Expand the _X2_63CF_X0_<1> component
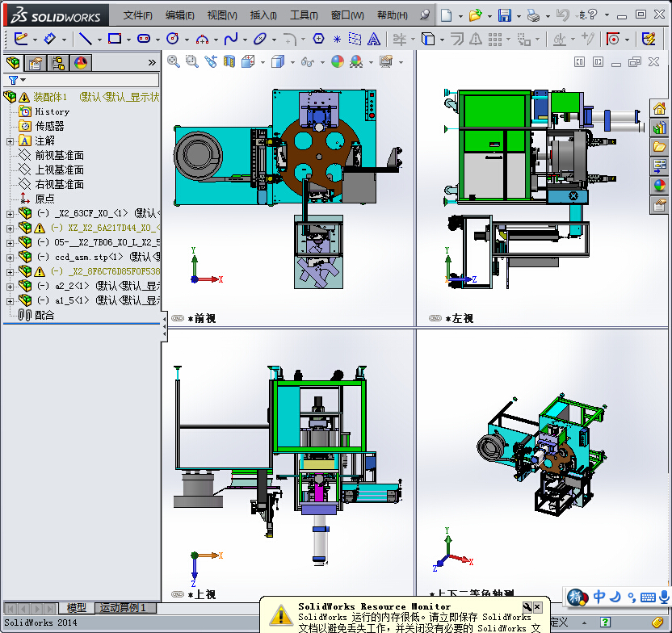Viewport: 672px width, 633px height. tap(10, 214)
